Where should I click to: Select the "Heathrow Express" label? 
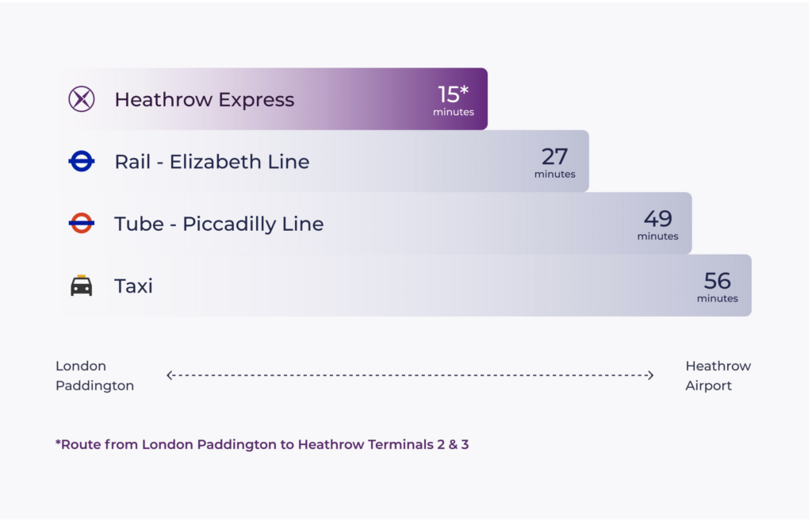pos(204,99)
